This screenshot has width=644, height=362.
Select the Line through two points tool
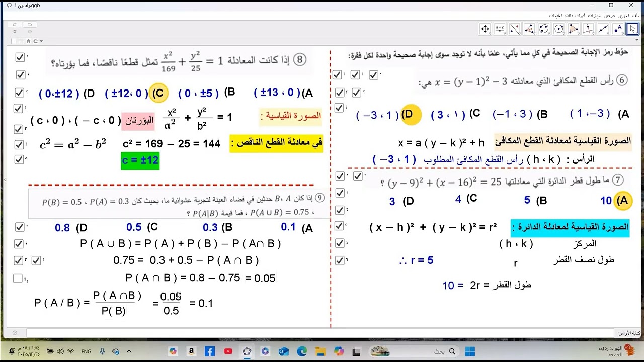tap(603, 29)
